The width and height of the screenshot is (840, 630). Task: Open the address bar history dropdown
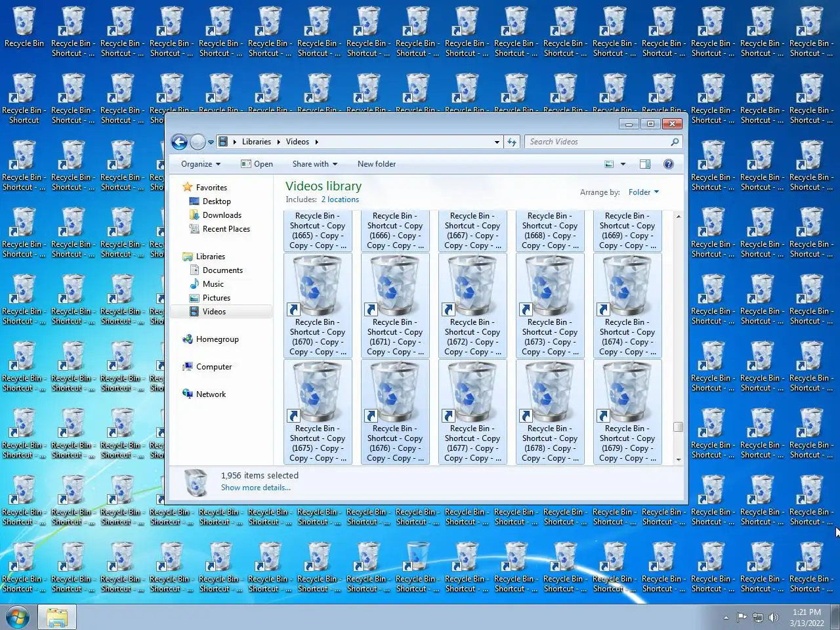click(497, 142)
